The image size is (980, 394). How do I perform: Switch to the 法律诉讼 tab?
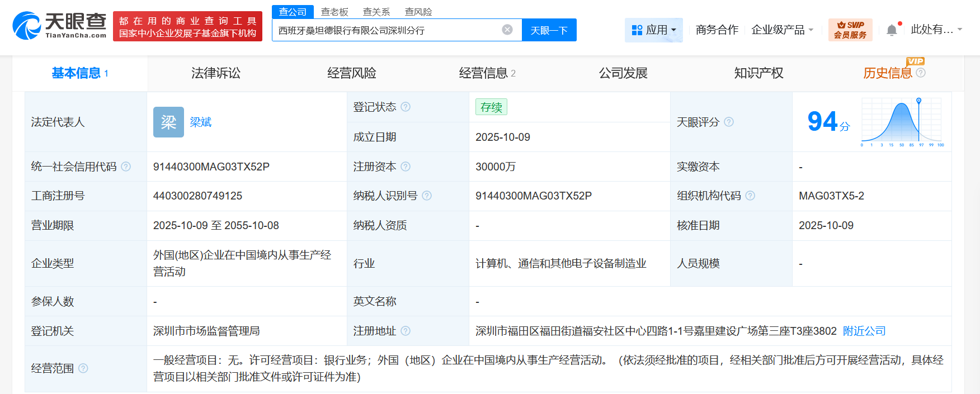tap(215, 73)
